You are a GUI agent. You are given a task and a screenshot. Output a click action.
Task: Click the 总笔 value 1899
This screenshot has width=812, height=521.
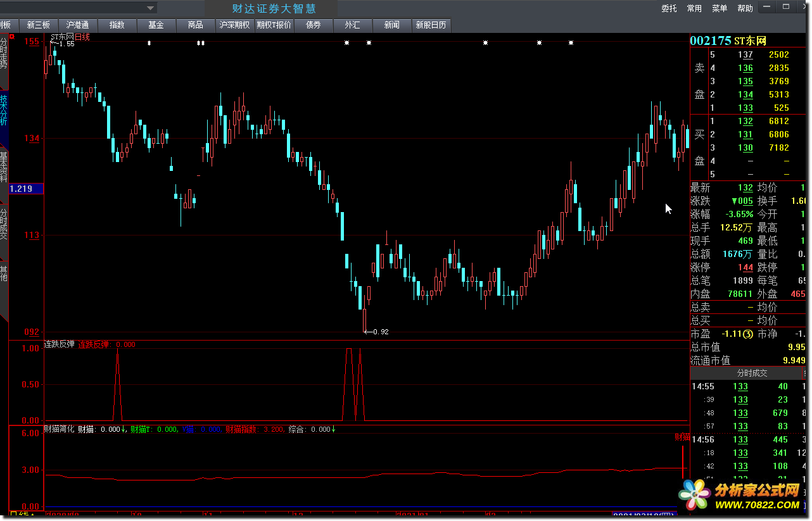coord(742,281)
